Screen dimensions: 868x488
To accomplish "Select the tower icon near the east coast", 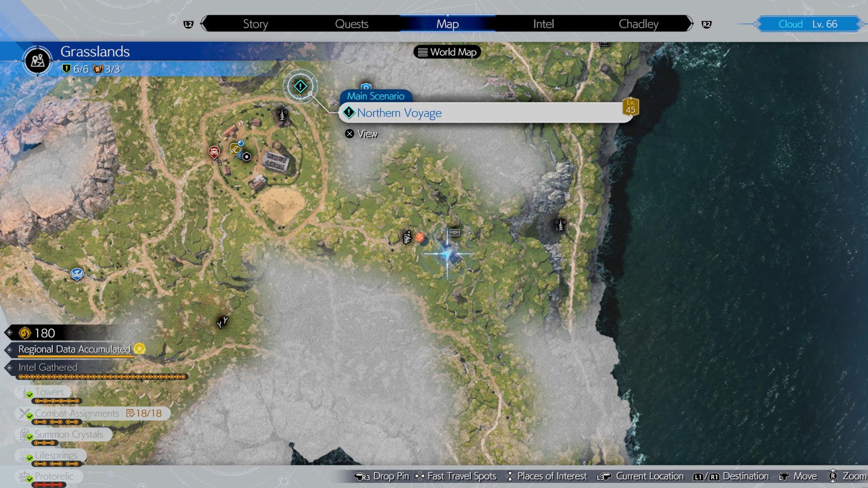I will (560, 224).
